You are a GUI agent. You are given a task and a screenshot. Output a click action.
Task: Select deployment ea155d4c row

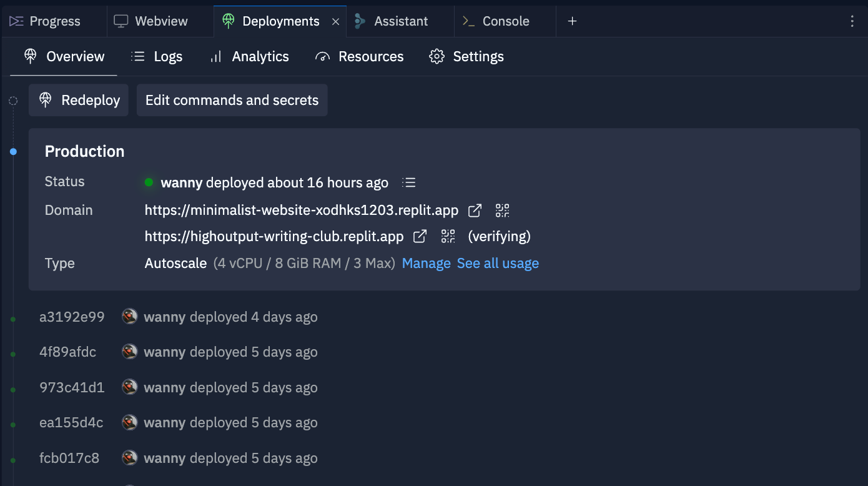[x=179, y=423]
